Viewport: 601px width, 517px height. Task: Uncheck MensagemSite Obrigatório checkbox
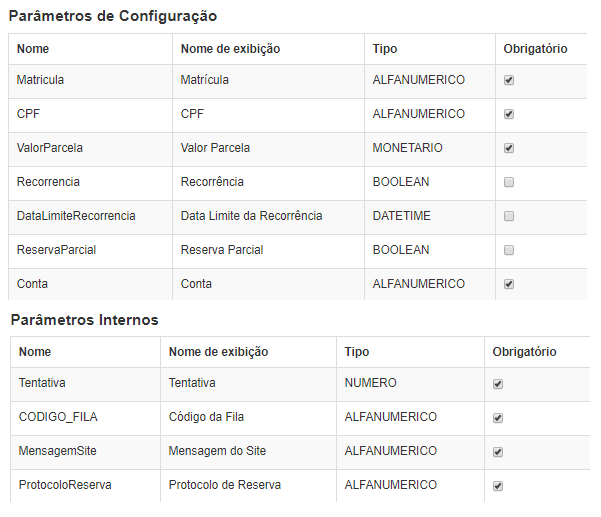tap(498, 452)
